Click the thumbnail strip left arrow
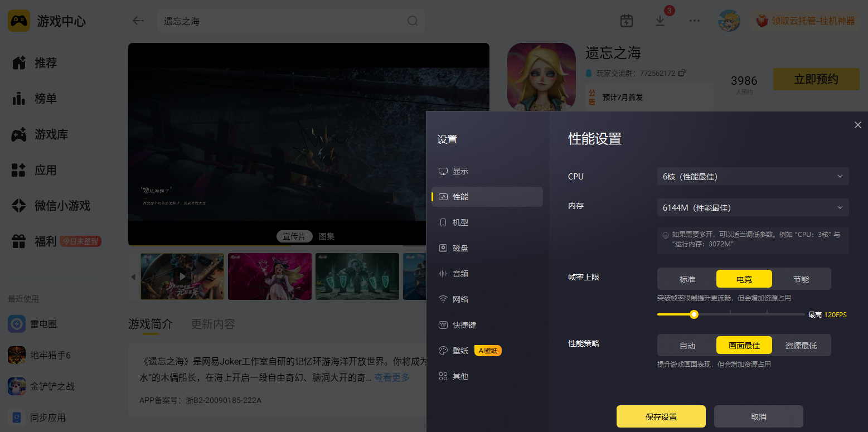Viewport: 868px width, 432px height. pos(133,277)
